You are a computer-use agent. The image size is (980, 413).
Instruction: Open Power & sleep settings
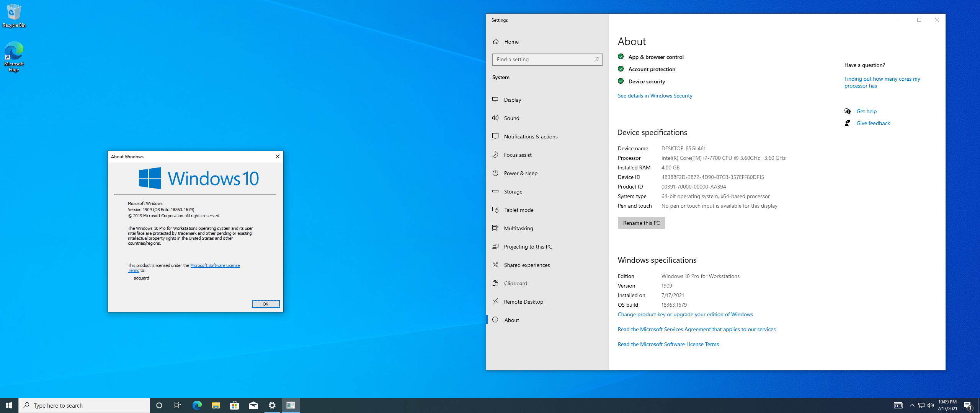pos(547,173)
